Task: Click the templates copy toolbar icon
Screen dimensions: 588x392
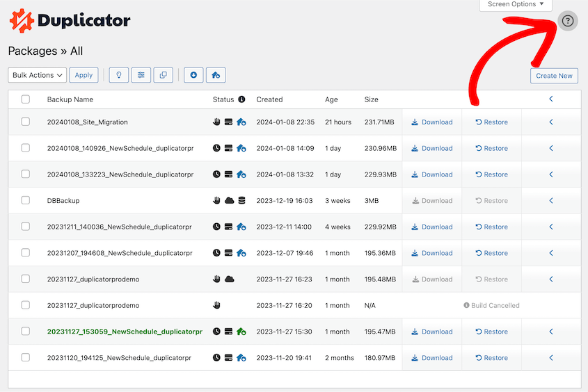Action: click(163, 75)
